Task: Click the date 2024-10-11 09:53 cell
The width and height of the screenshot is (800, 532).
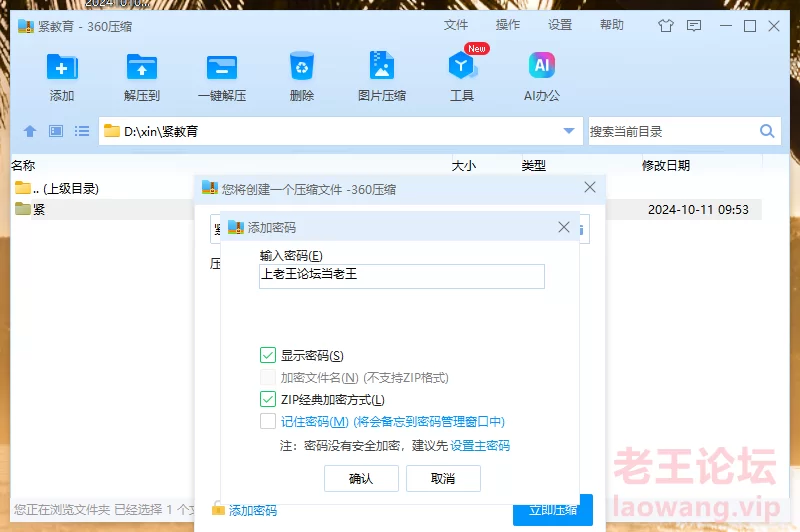Action: tap(698, 210)
